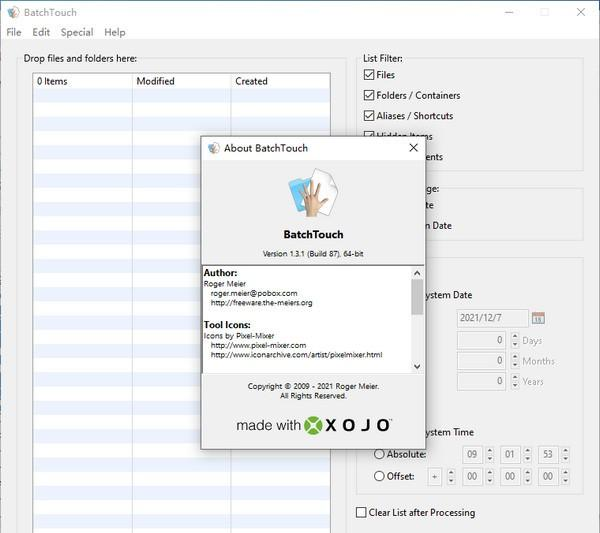Click the BatchTouch hand logo in About dialog

pyautogui.click(x=313, y=192)
